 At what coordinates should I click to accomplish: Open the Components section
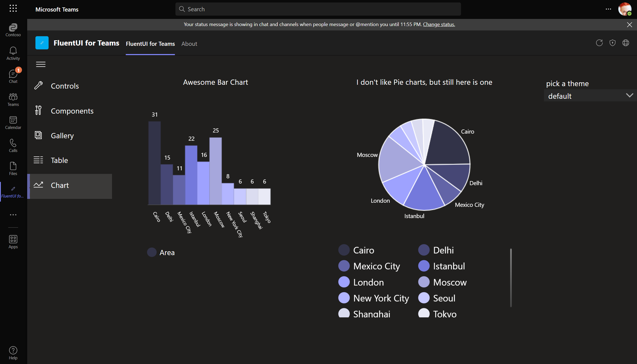72,111
